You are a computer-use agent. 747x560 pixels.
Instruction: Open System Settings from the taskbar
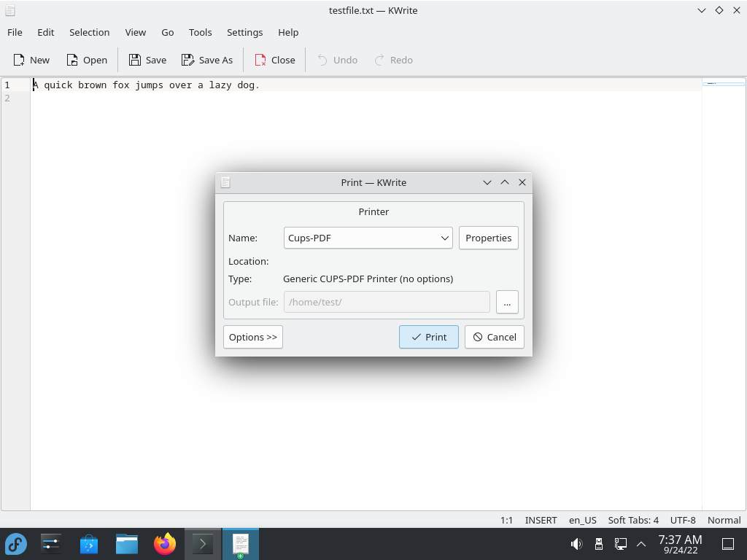click(x=50, y=544)
